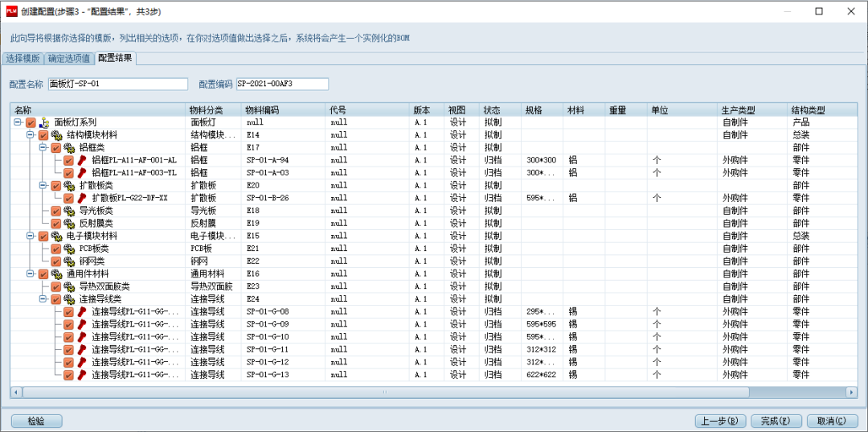Viewport: 868px width, 432px height.
Task: Collapse the 连接导线类 node
Action: coord(43,299)
